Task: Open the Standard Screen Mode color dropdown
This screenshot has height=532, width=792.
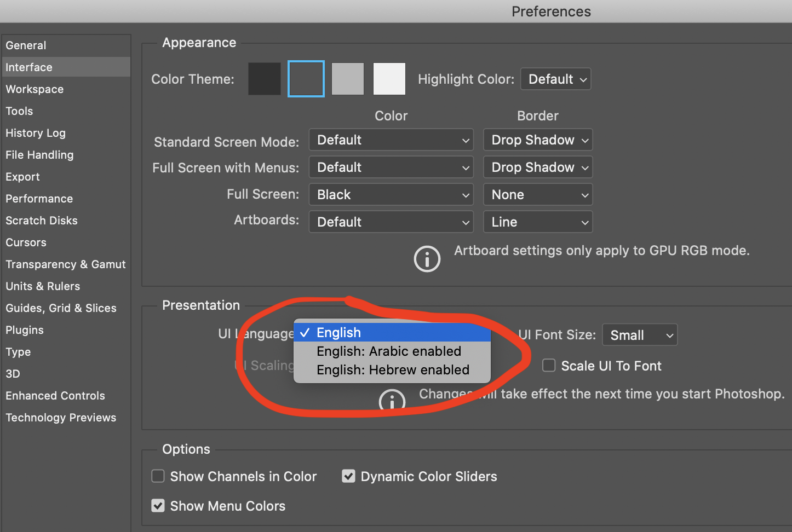Action: click(x=391, y=140)
